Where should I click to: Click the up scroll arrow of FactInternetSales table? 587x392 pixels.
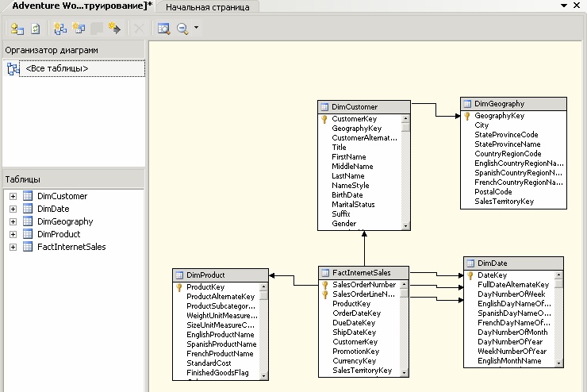click(x=404, y=285)
